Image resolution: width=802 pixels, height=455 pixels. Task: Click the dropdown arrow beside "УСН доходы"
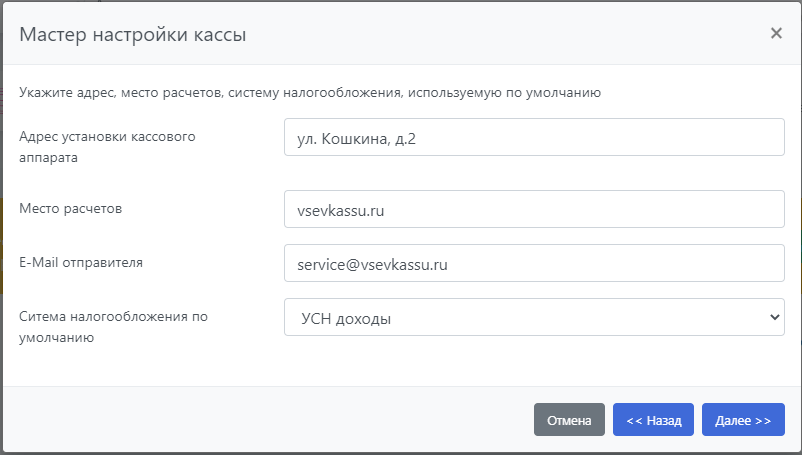point(773,317)
